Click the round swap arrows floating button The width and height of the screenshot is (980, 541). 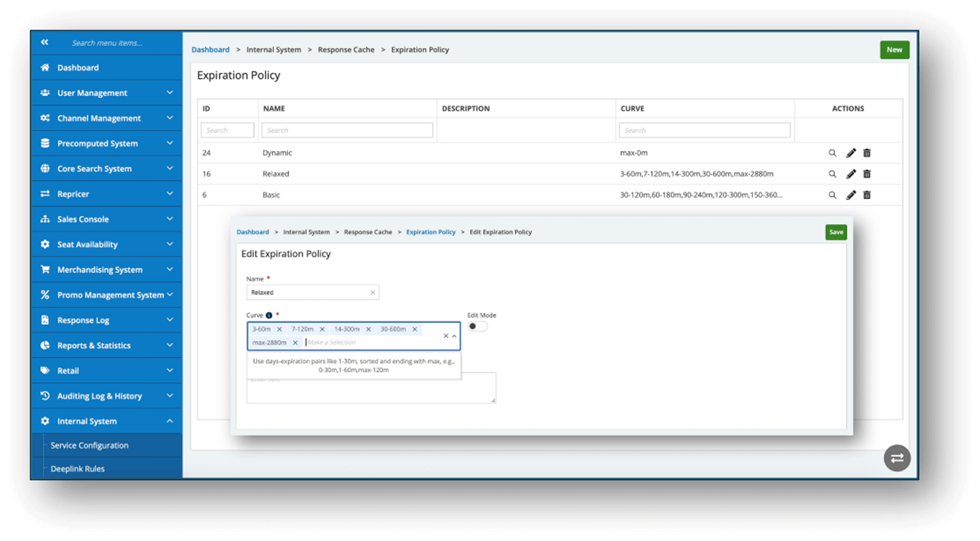[x=897, y=458]
